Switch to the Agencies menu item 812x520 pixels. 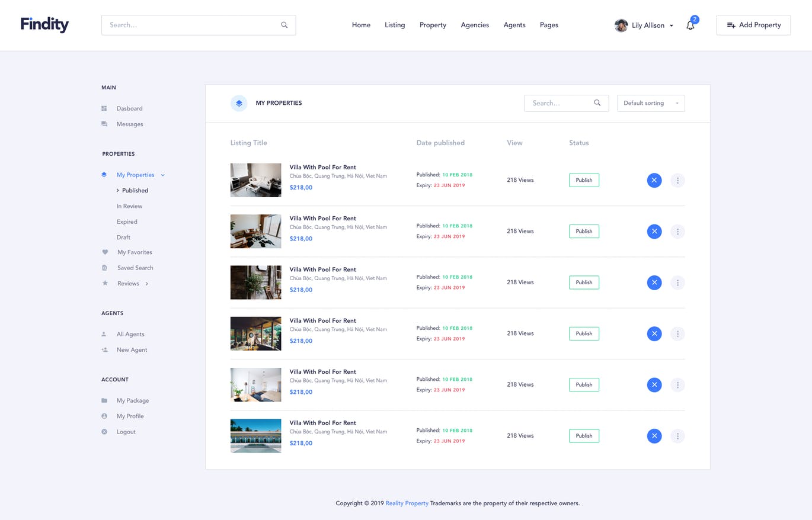(474, 25)
